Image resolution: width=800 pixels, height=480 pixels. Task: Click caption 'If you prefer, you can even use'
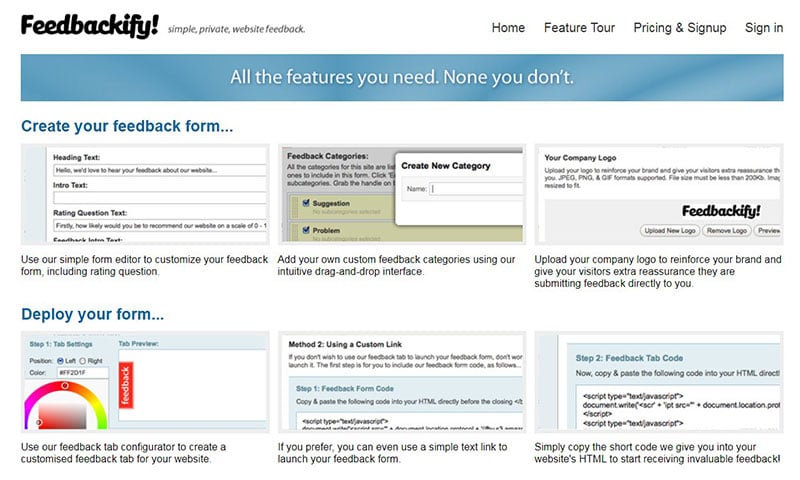coord(392,453)
